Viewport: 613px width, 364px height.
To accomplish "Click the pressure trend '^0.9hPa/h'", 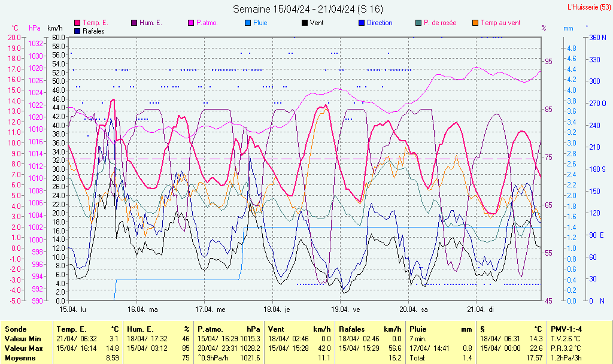I will click(x=214, y=358).
